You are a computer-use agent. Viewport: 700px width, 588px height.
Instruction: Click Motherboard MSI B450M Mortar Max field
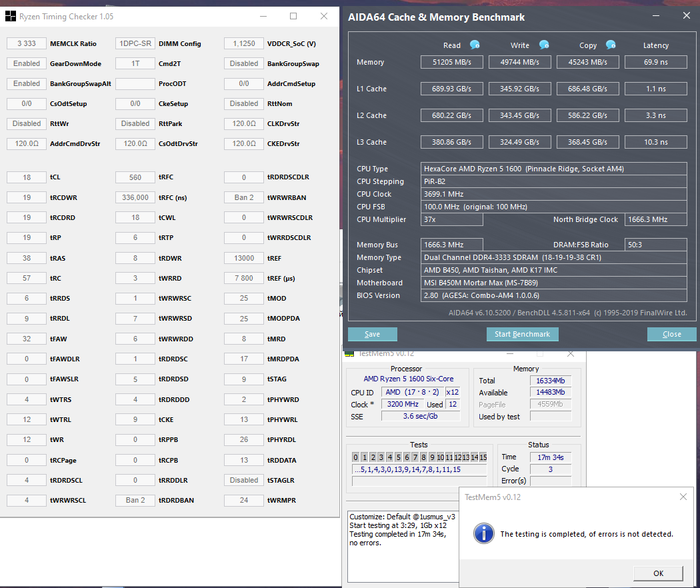pyautogui.click(x=553, y=283)
